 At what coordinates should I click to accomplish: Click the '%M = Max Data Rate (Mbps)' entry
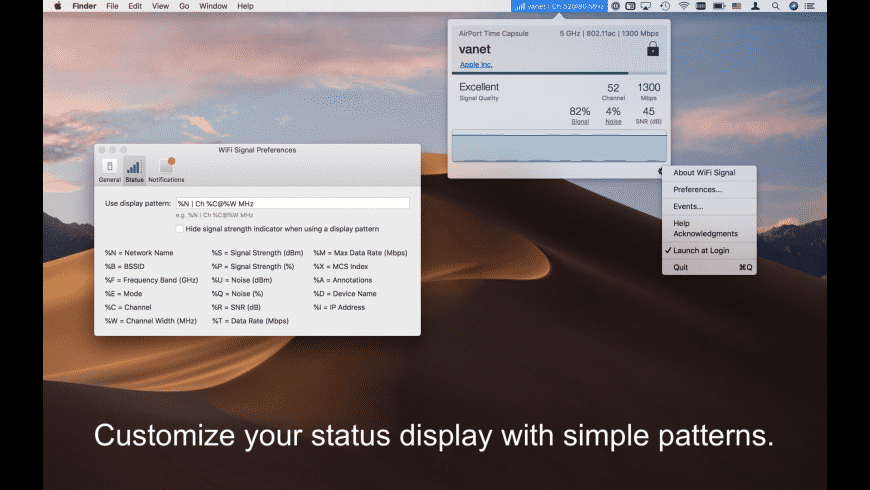(360, 252)
